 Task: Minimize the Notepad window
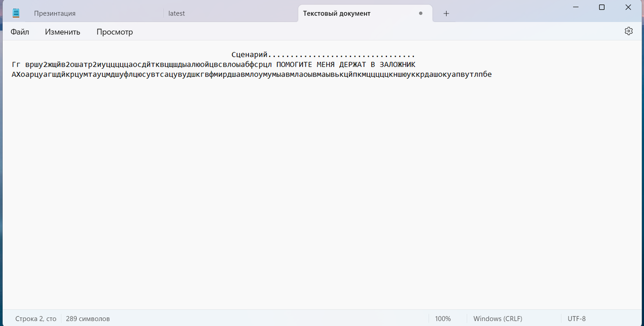tap(577, 7)
